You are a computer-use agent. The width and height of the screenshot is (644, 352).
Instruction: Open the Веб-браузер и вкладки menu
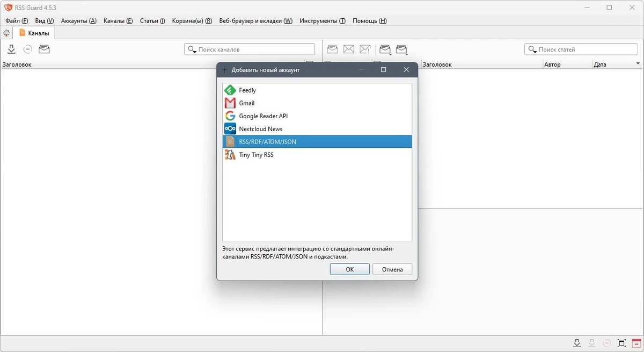[256, 21]
